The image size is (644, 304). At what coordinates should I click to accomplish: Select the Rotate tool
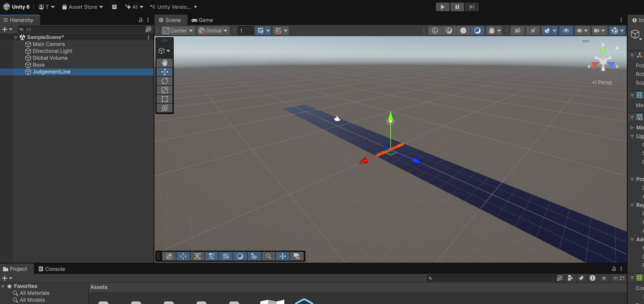pos(164,81)
